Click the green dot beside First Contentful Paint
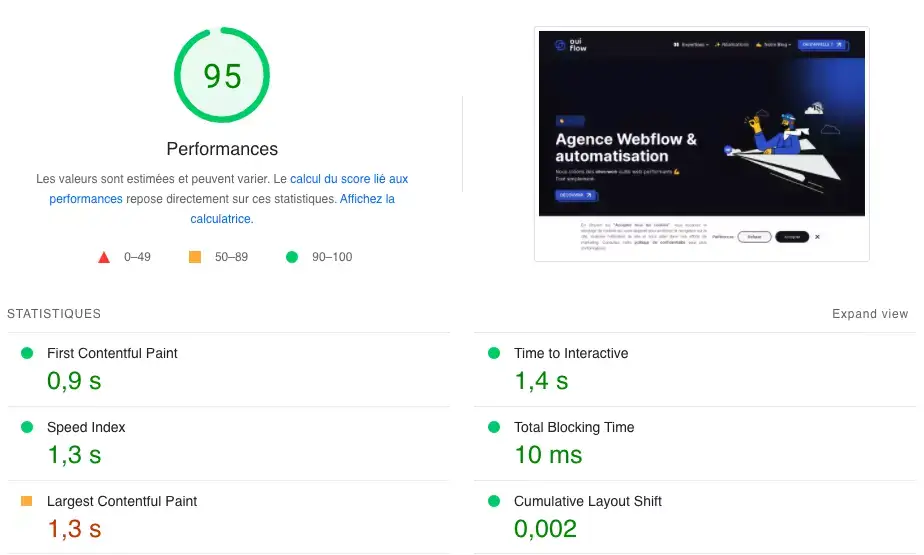Viewport: 924px width, 555px height. [x=27, y=353]
